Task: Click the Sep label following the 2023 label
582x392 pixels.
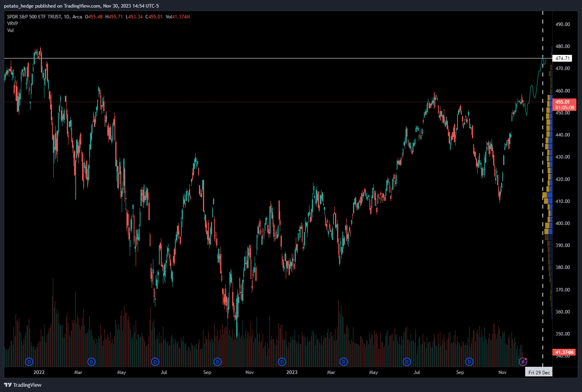Action: point(460,372)
